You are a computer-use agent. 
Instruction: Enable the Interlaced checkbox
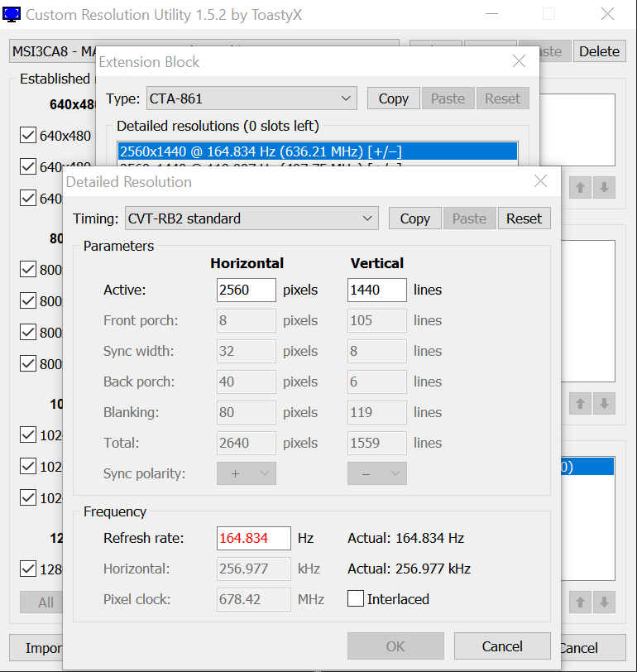(x=356, y=599)
